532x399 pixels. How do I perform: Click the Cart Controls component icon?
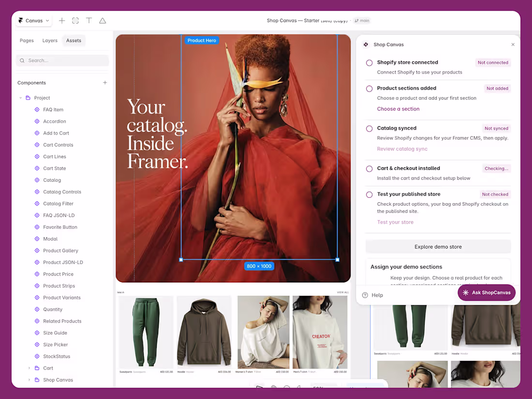(x=37, y=145)
